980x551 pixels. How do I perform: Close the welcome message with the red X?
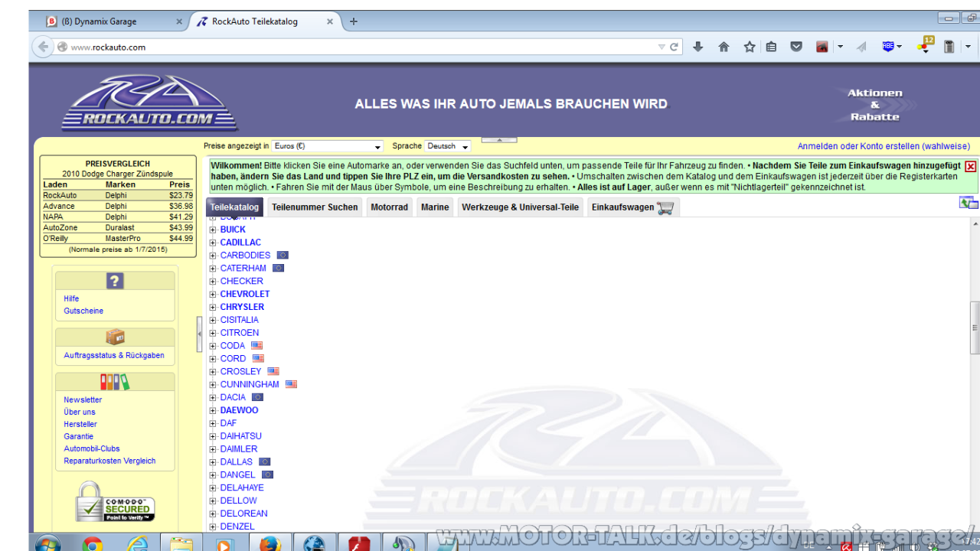(970, 166)
